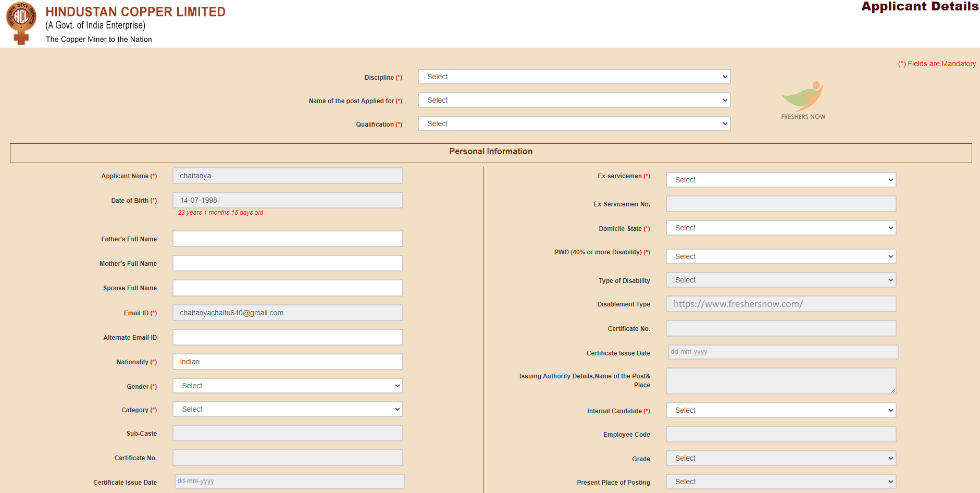The image size is (980, 493).
Task: Click the Applicant Details page title
Action: [x=920, y=6]
